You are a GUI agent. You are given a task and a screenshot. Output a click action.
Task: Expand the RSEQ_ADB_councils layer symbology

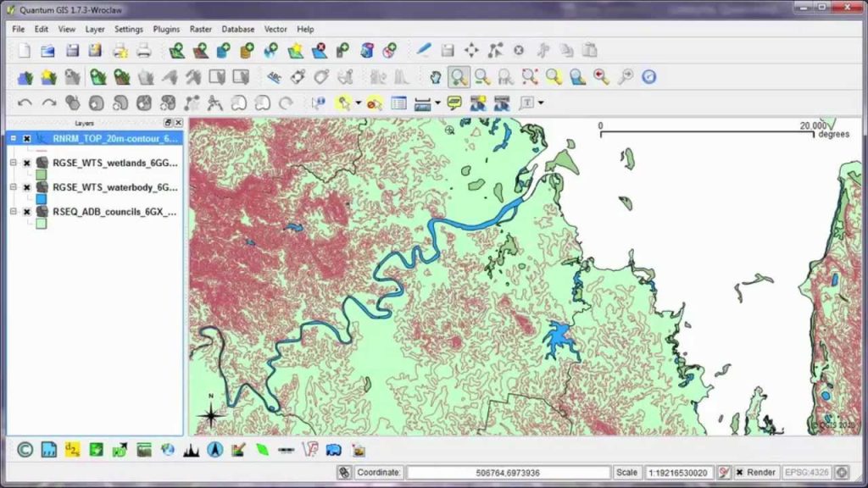click(13, 212)
